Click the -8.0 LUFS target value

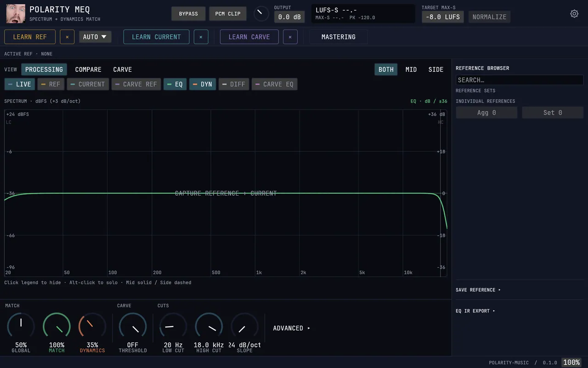(443, 17)
